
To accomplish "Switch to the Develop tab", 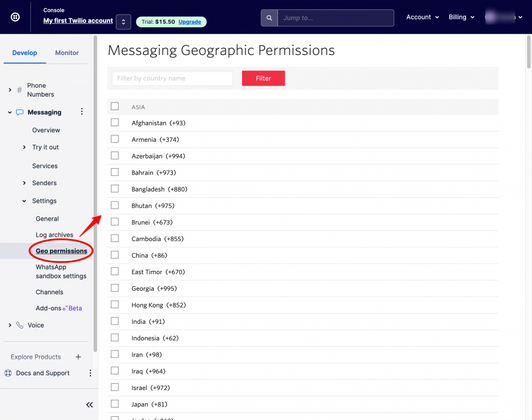I will click(25, 53).
